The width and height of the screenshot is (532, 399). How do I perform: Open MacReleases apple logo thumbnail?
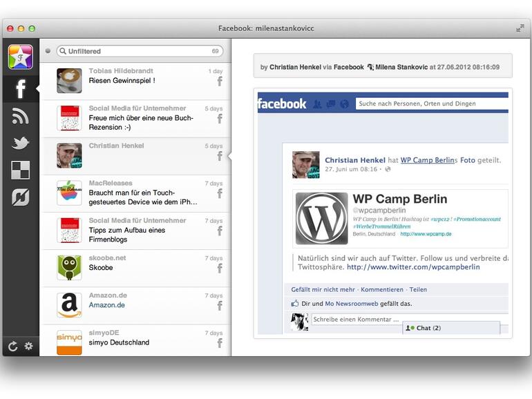click(69, 193)
